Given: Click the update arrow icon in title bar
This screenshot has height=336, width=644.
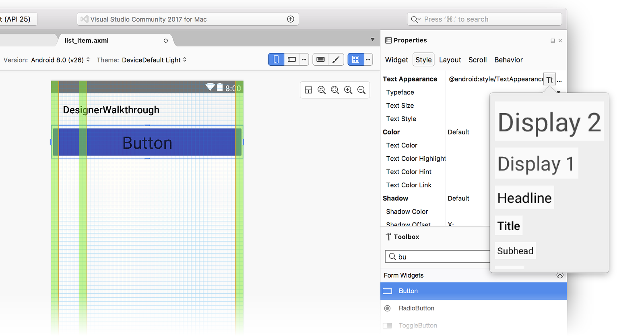Looking at the screenshot, I should point(291,19).
